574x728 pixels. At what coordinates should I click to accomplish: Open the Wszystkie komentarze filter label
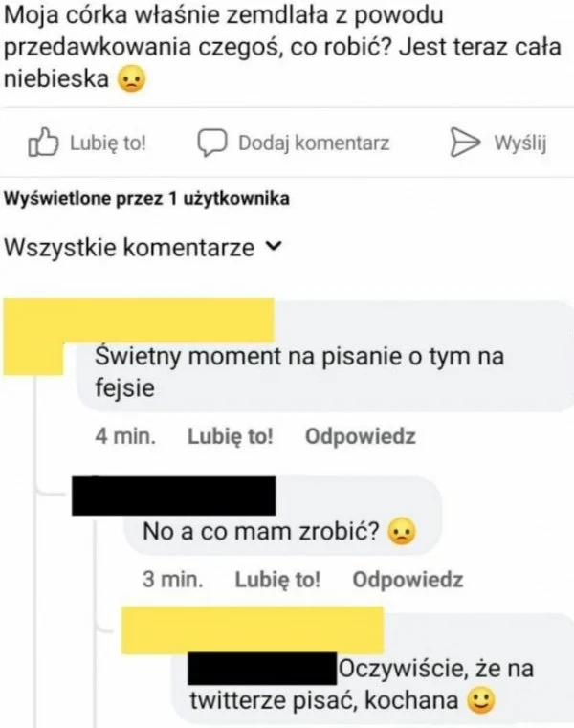pyautogui.click(x=129, y=247)
